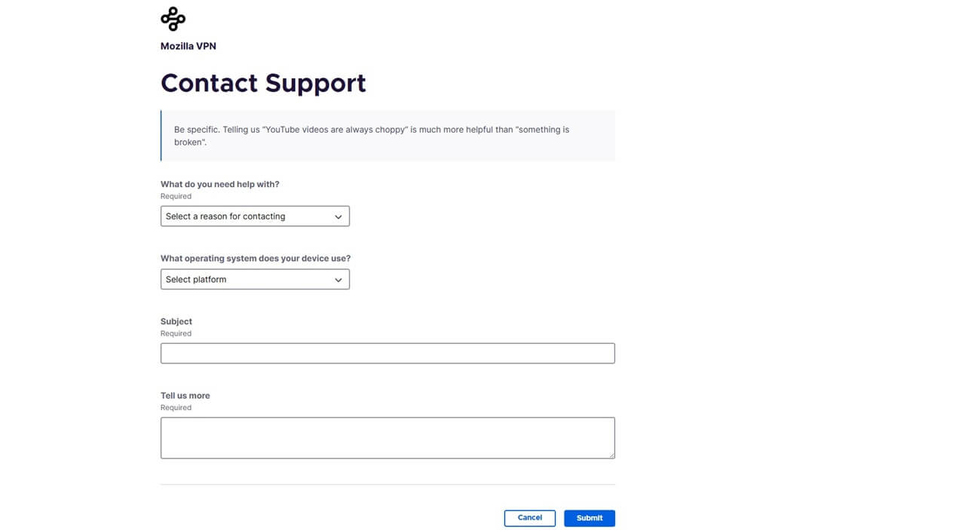Click the chevron on the reason dropdown
This screenshot has width=980, height=530.
coord(338,216)
